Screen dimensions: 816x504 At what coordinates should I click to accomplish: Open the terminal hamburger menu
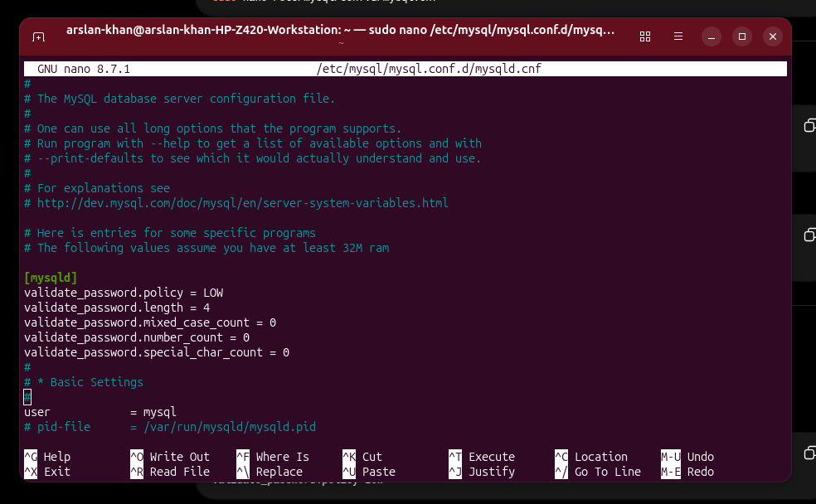[678, 36]
